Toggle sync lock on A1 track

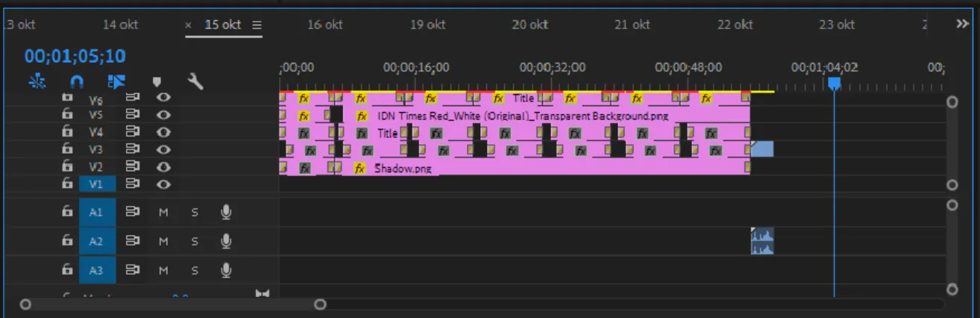(x=133, y=212)
